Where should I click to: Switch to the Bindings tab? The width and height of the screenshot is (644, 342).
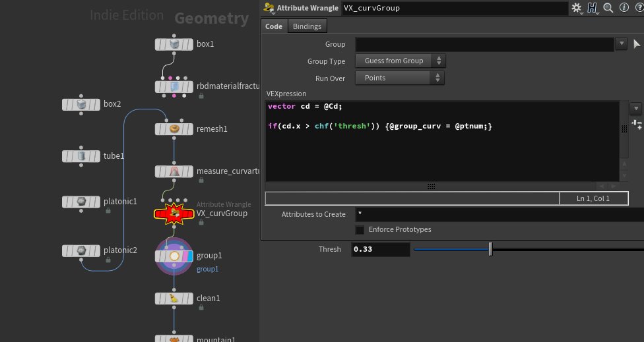coord(307,26)
